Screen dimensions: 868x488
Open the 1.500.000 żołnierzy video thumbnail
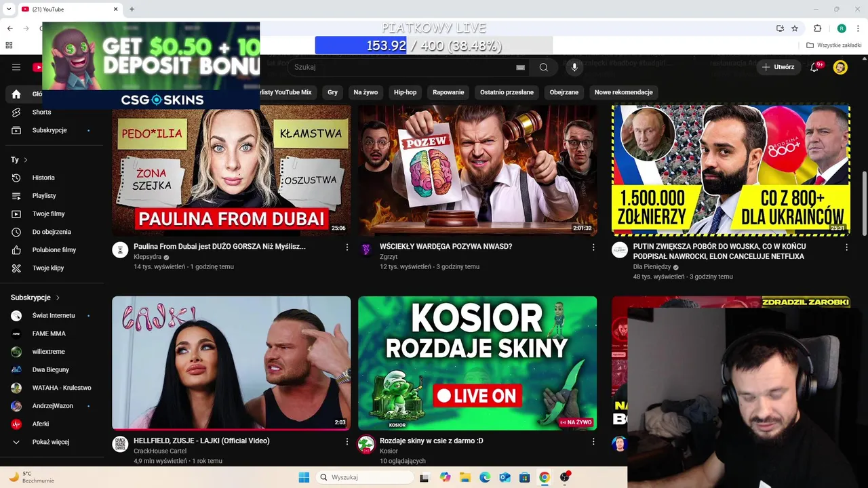tap(730, 169)
